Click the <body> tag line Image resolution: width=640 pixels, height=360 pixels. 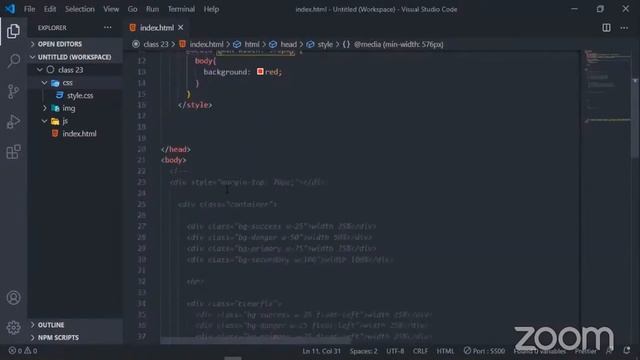point(173,160)
